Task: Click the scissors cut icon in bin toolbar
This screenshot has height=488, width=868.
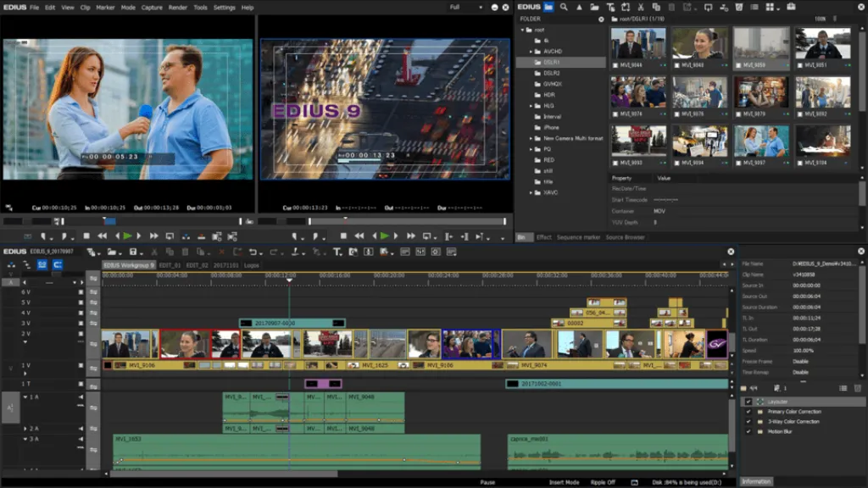Action: click(x=641, y=7)
